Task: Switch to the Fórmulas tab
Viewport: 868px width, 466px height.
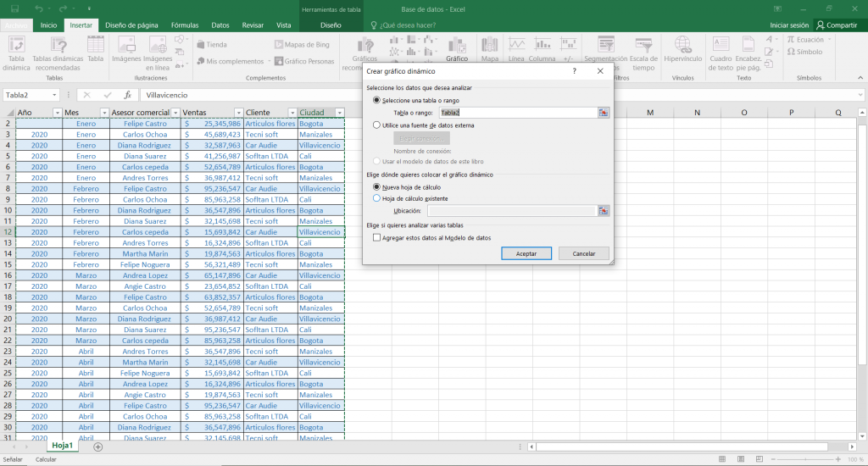Action: tap(184, 25)
